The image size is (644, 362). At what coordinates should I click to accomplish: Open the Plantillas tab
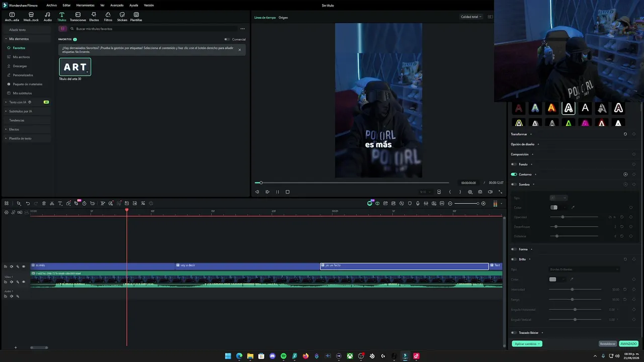136,17
